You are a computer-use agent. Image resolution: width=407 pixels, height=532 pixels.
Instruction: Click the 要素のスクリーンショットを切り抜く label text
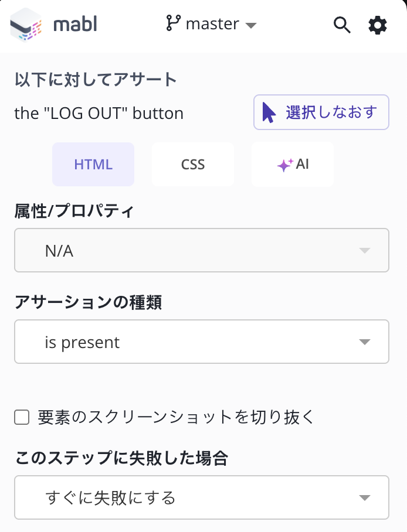pos(176,417)
